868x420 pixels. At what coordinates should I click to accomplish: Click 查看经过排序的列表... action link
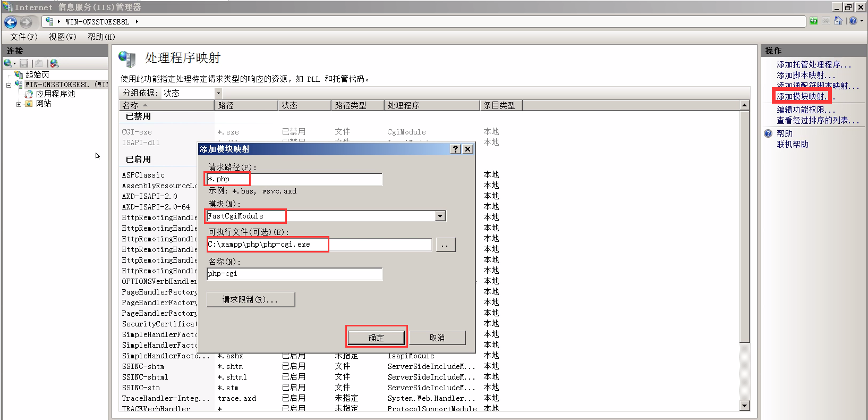[x=818, y=120]
